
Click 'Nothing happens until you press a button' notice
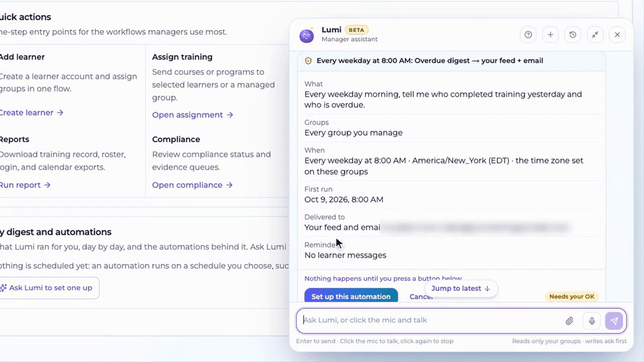pyautogui.click(x=383, y=279)
